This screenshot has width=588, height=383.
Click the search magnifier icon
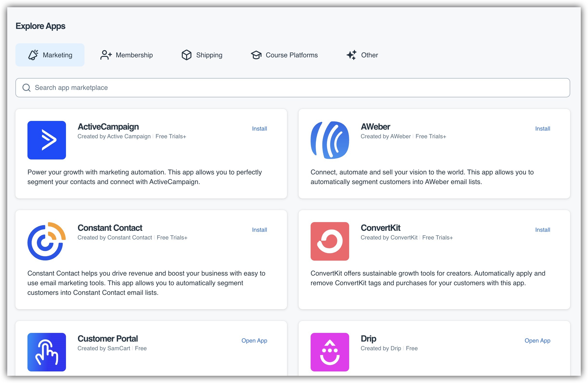pos(26,88)
